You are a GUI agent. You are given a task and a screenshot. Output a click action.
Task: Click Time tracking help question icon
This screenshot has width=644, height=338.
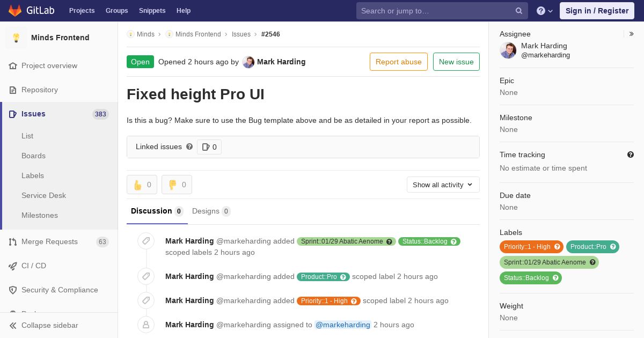tap(631, 155)
